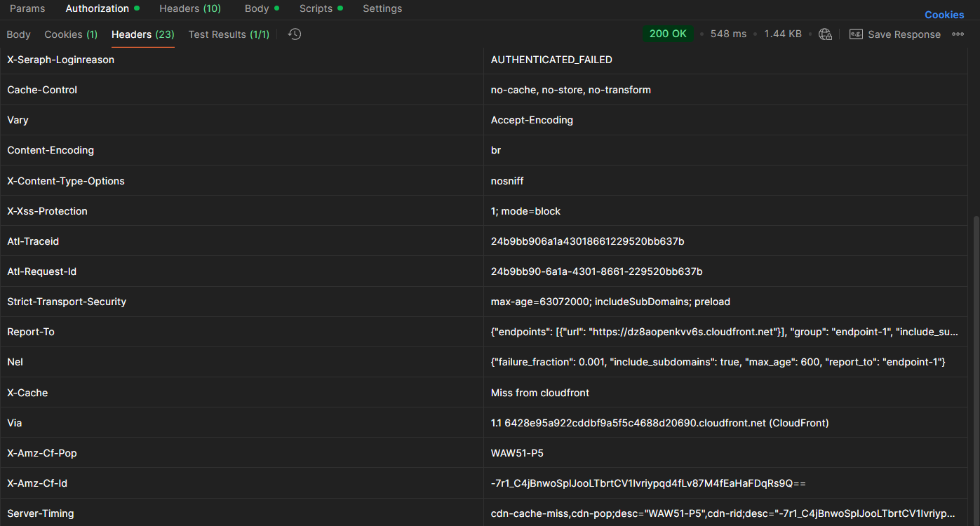The width and height of the screenshot is (980, 526).
Task: Select the request Headers (10) tab
Action: tap(189, 8)
